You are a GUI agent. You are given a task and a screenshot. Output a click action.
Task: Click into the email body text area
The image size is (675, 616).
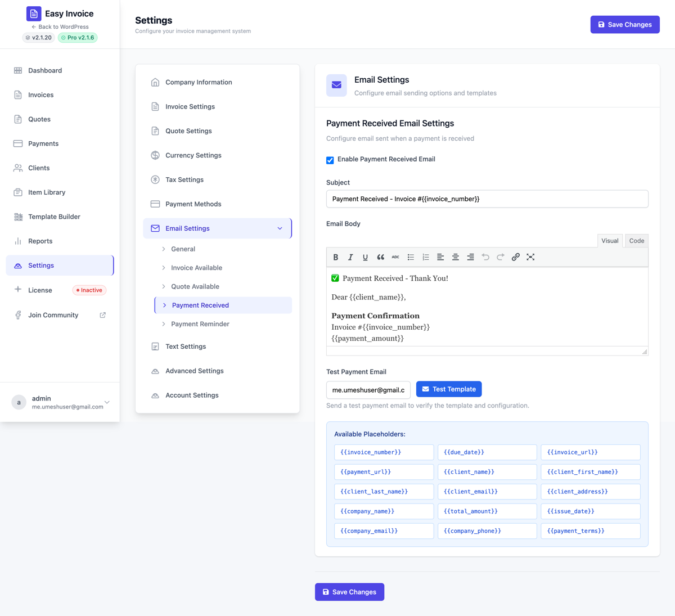pyautogui.click(x=487, y=307)
